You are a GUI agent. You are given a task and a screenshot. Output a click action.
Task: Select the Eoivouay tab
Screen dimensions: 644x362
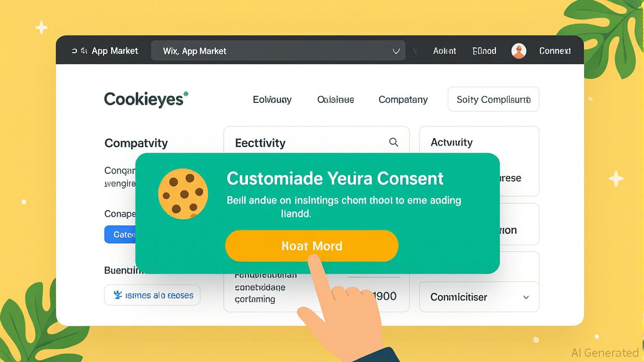(272, 99)
